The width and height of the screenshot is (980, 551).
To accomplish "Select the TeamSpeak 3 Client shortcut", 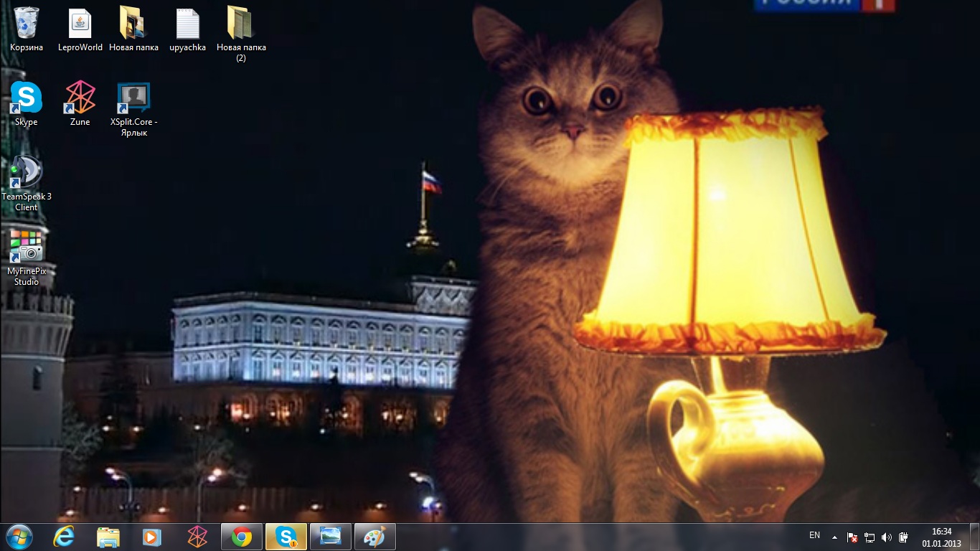I will 27,173.
